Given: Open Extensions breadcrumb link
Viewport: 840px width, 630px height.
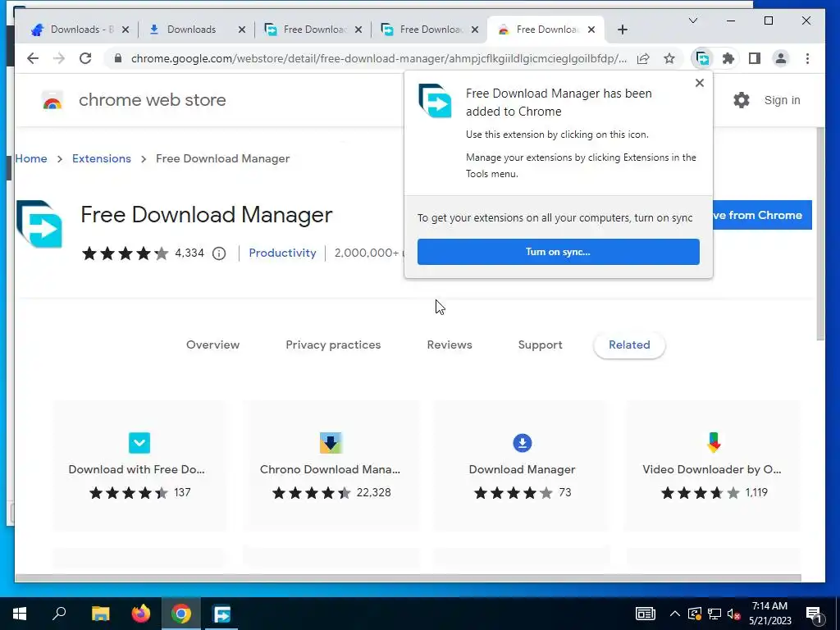Looking at the screenshot, I should (x=102, y=158).
